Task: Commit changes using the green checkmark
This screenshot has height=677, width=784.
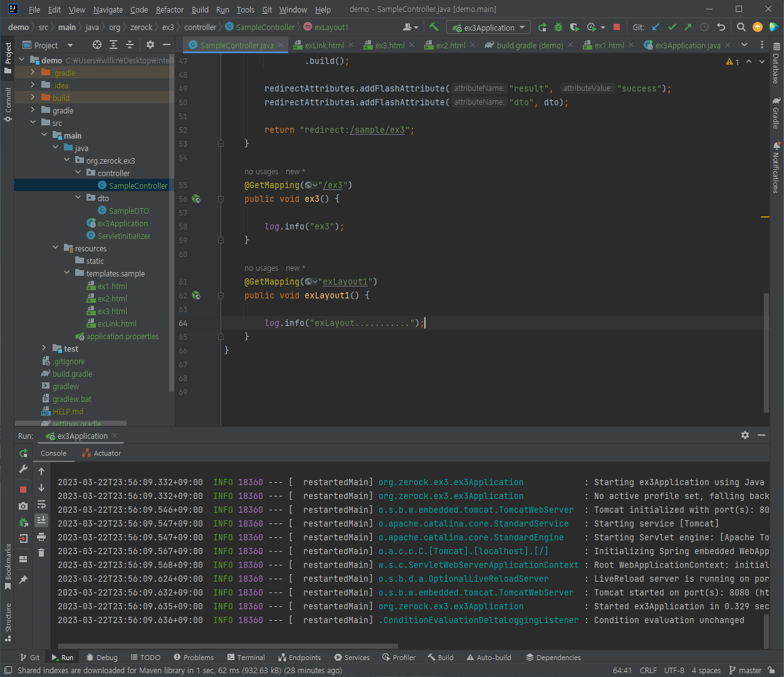Action: click(x=672, y=27)
